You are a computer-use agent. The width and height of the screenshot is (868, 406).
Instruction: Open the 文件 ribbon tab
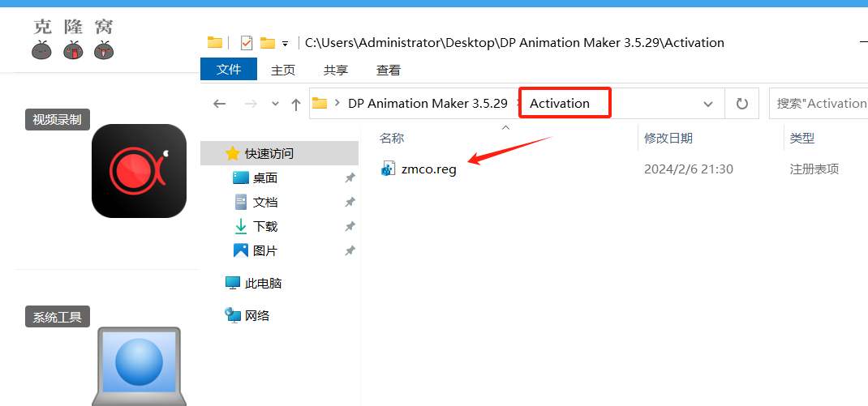229,70
